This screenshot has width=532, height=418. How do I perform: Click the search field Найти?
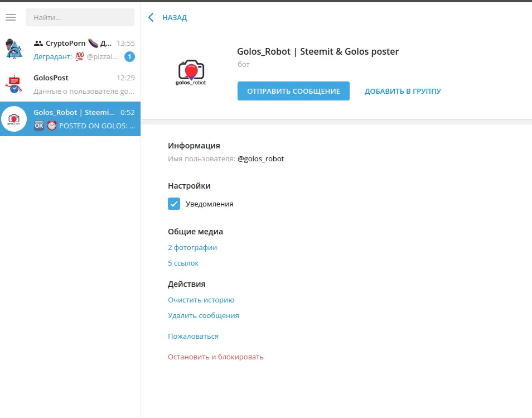(x=80, y=17)
